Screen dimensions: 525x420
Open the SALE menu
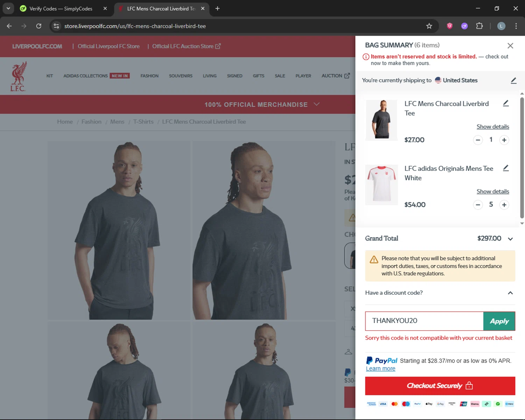[280, 76]
